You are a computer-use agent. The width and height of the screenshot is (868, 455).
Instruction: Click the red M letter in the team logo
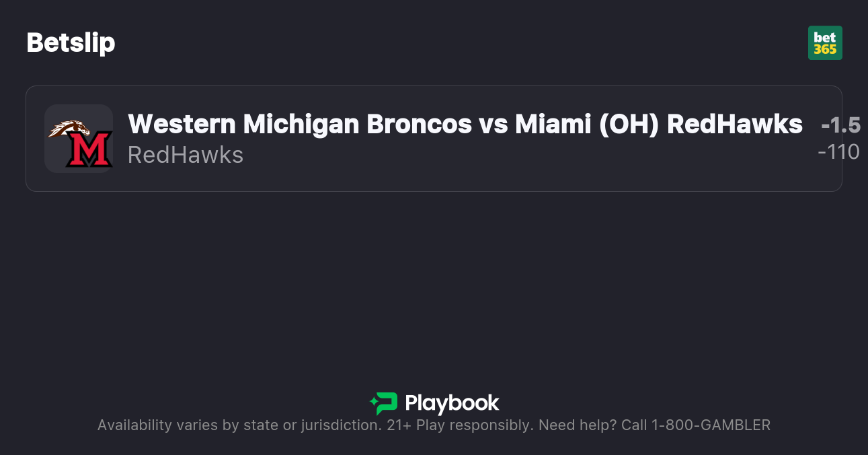[88, 150]
